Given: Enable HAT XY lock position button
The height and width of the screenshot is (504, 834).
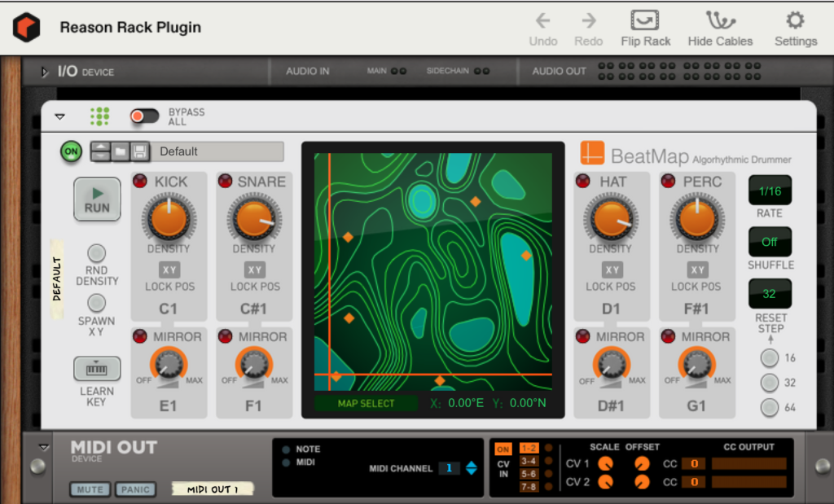Looking at the screenshot, I should [x=612, y=270].
